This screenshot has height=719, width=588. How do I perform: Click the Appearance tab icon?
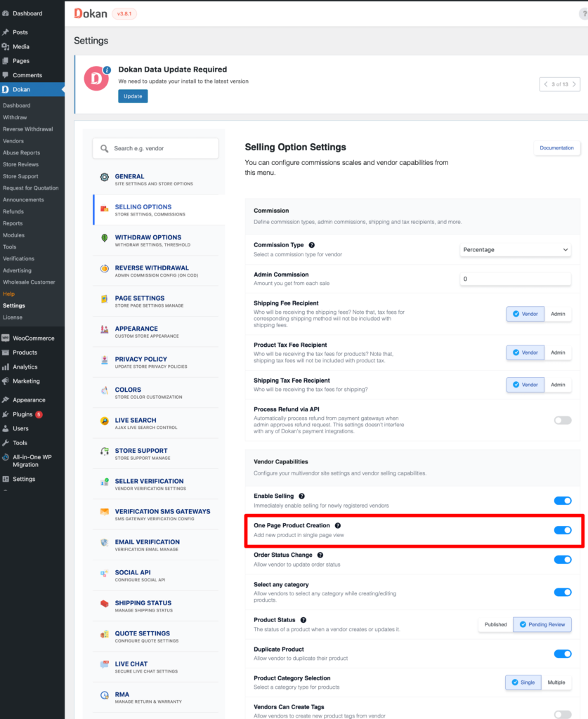coord(105,329)
